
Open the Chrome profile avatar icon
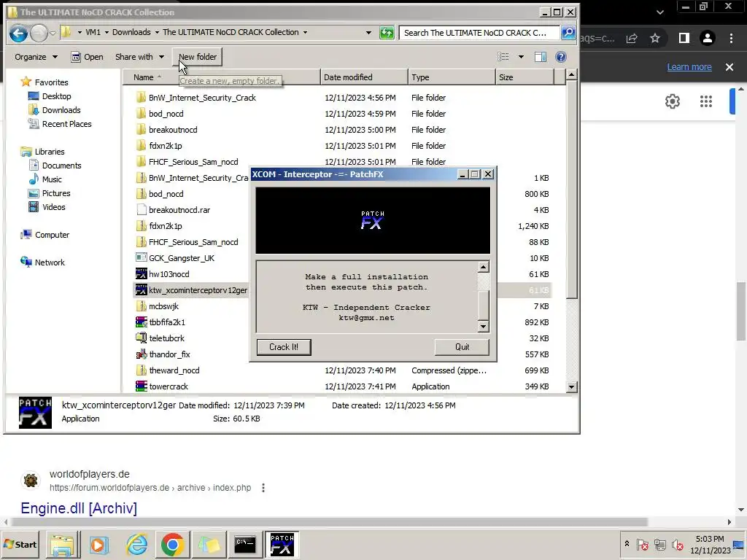pos(708,38)
